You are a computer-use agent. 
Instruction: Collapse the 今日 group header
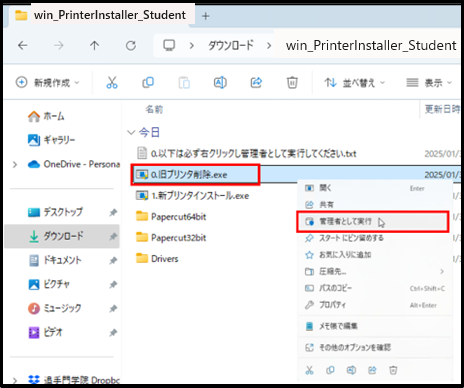(x=131, y=132)
